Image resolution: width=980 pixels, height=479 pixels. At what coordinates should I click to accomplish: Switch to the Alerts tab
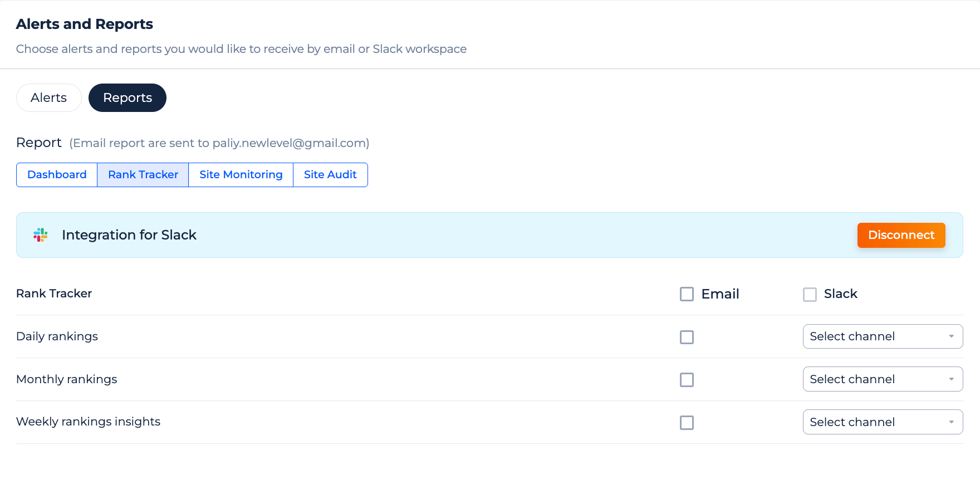pos(49,97)
